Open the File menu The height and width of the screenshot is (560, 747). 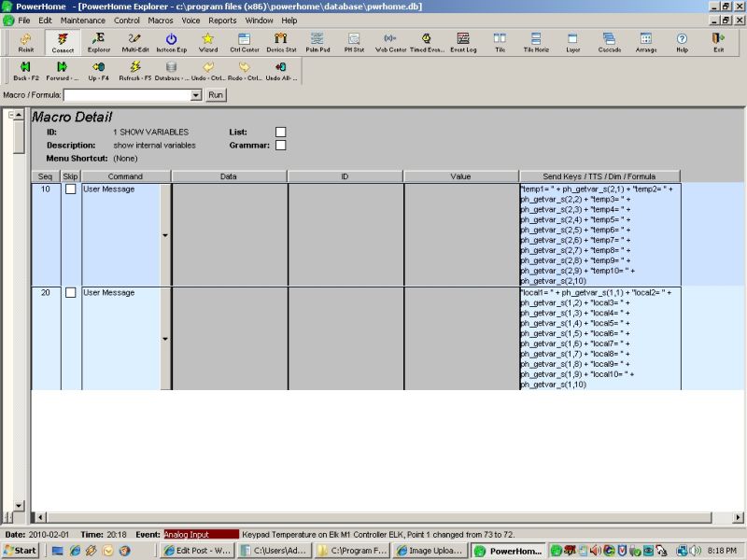[x=24, y=21]
